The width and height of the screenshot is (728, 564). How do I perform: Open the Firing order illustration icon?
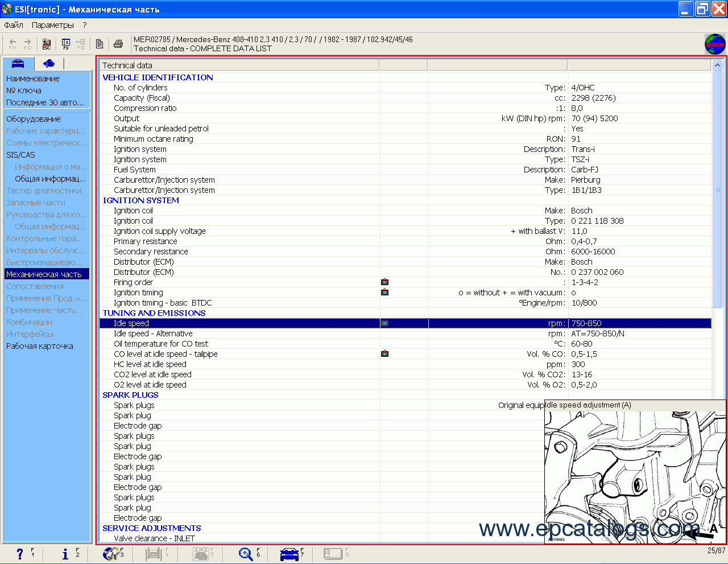point(385,282)
